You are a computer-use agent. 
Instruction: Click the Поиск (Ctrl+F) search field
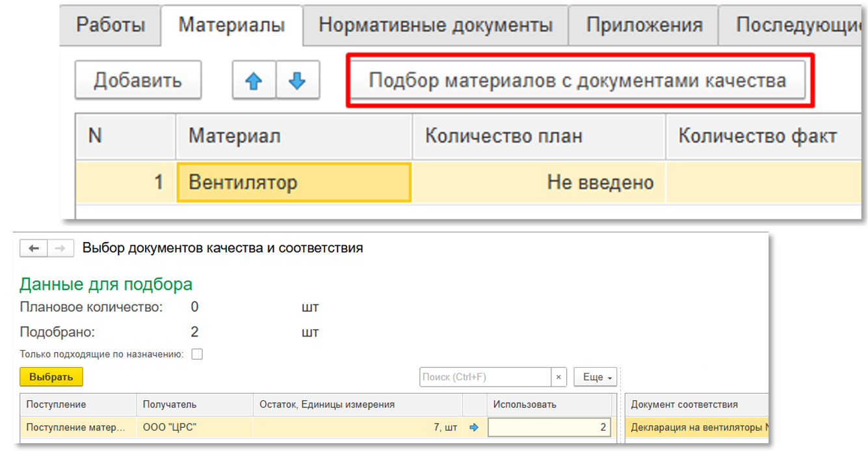(485, 377)
